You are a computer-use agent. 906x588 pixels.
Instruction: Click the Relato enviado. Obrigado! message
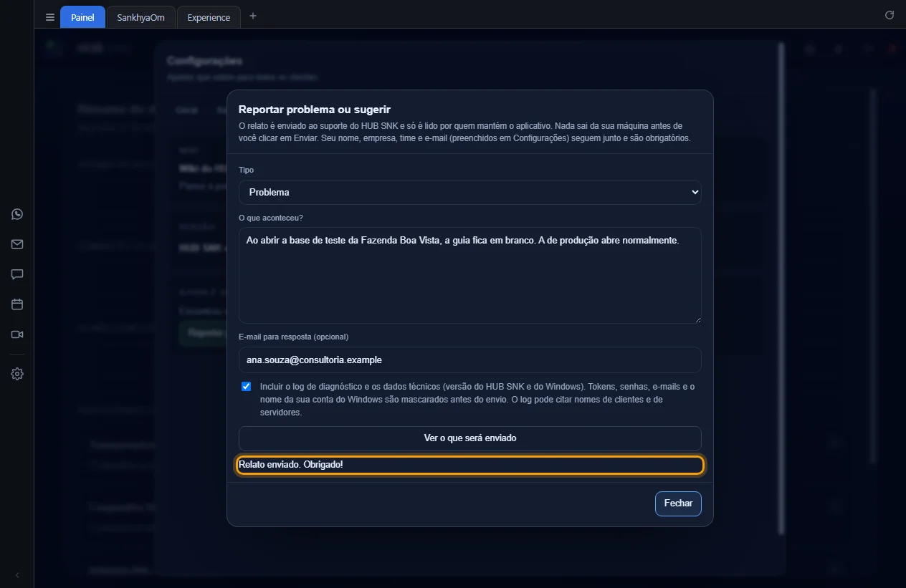(291, 465)
